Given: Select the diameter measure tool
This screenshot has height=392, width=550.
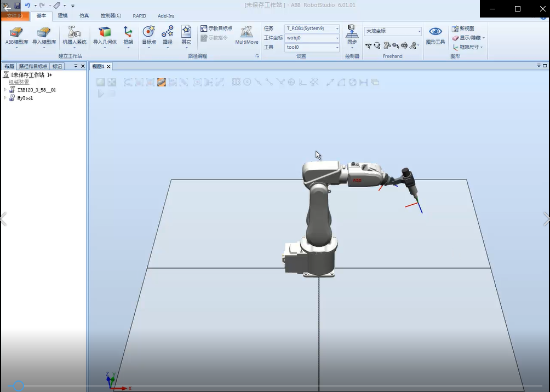Looking at the screenshot, I should [353, 82].
